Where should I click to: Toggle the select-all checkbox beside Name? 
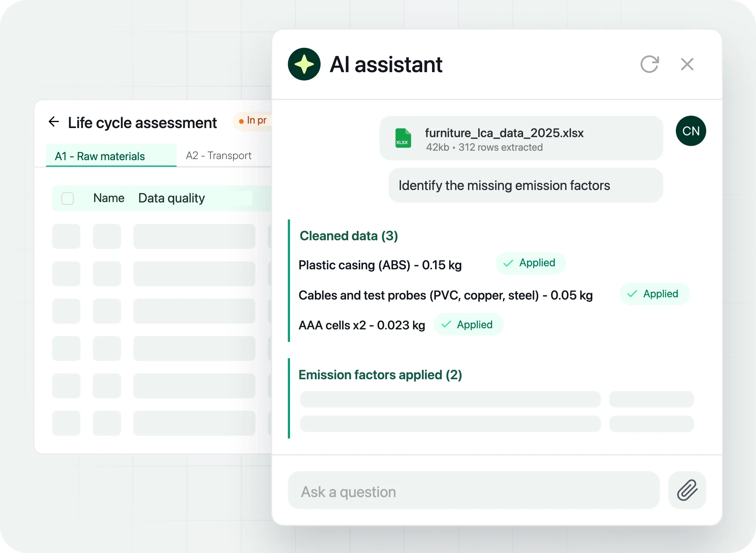[68, 198]
